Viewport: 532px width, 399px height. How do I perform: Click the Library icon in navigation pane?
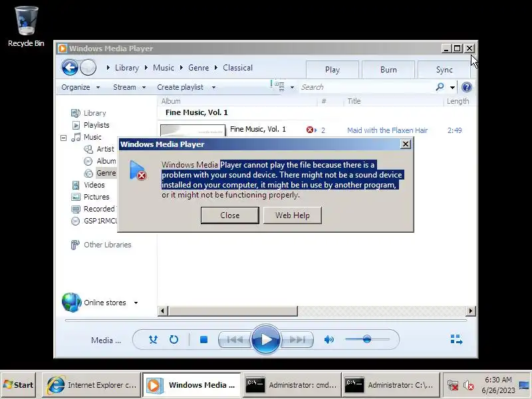click(75, 113)
